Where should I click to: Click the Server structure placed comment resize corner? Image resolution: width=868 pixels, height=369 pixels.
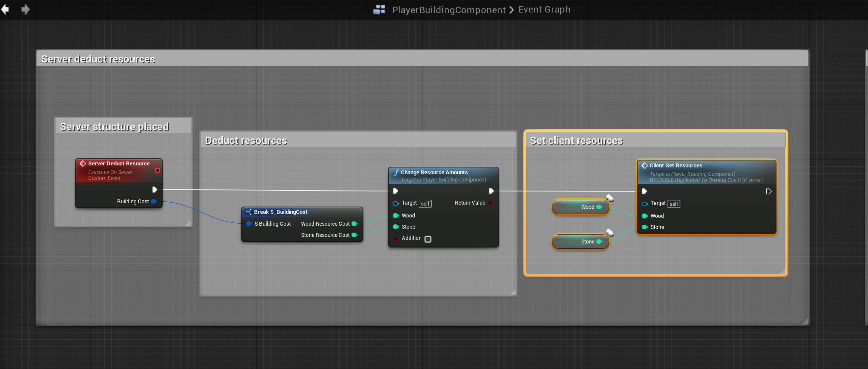click(x=188, y=223)
